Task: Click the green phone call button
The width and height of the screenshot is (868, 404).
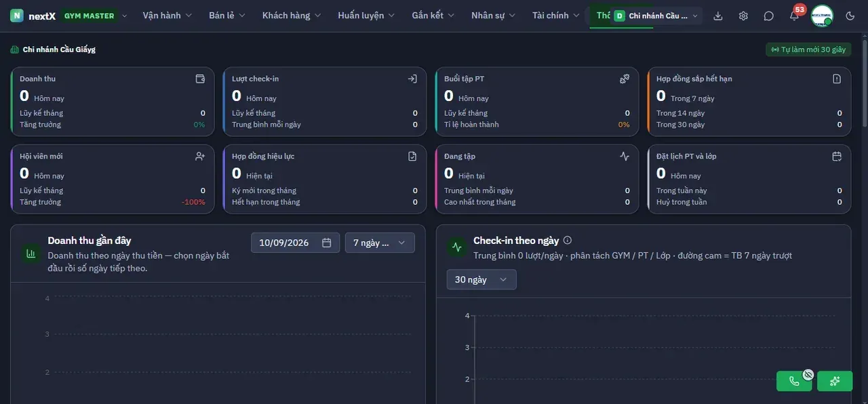Action: pos(794,381)
